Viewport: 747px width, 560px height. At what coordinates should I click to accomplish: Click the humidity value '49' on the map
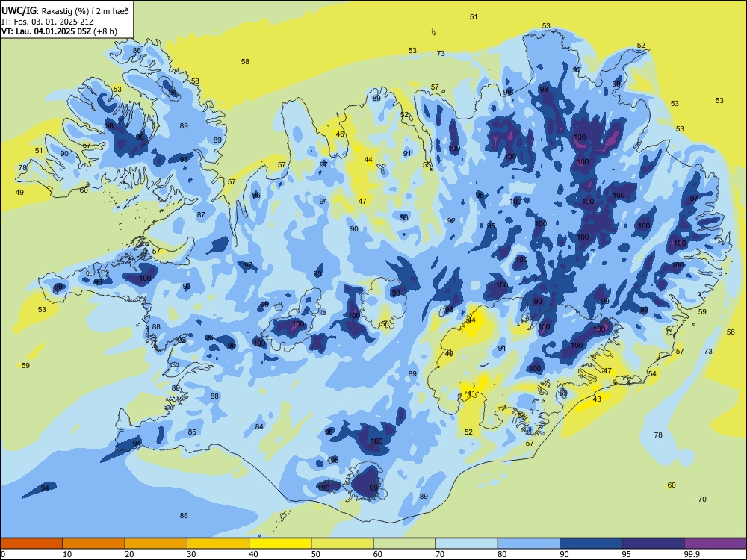pyautogui.click(x=19, y=193)
